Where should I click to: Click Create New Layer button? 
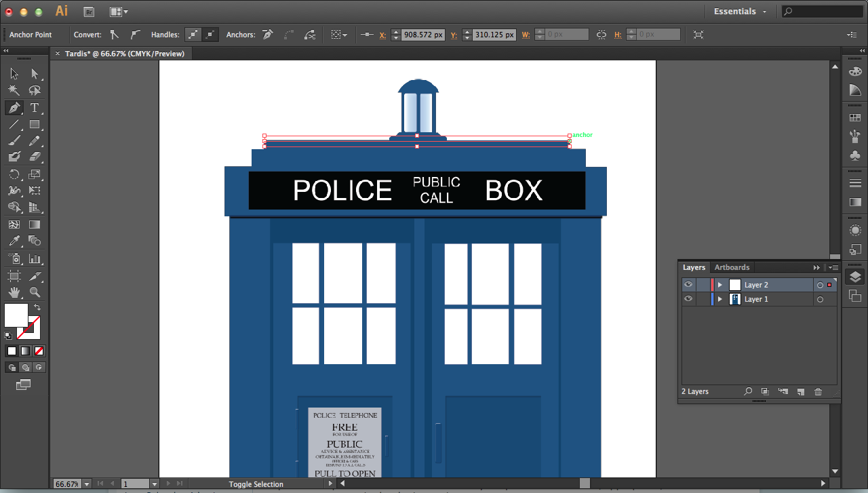800,391
